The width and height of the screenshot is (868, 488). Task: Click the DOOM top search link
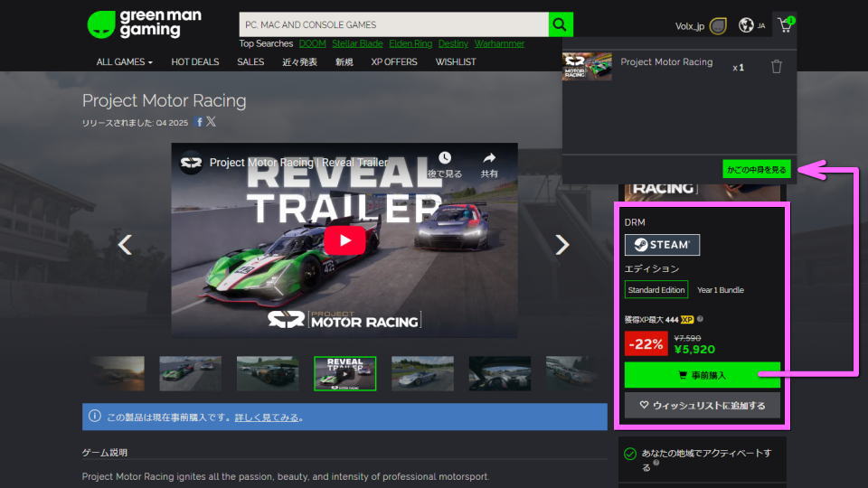(312, 43)
